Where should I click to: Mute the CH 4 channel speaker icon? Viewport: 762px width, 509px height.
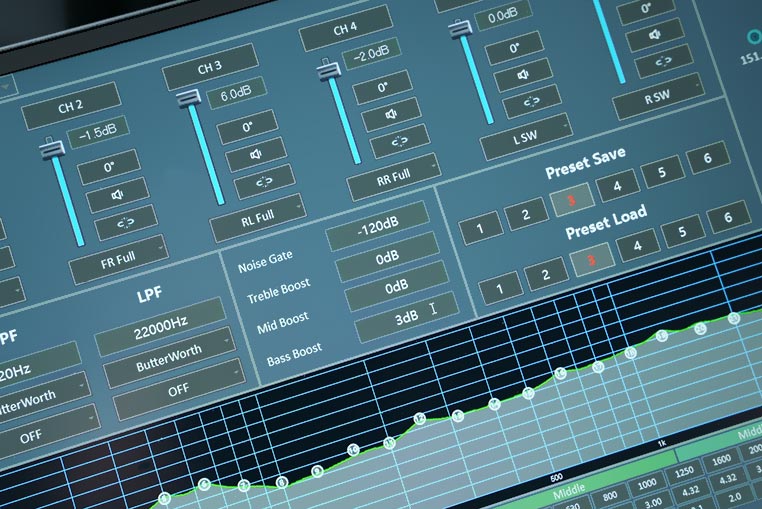point(391,115)
